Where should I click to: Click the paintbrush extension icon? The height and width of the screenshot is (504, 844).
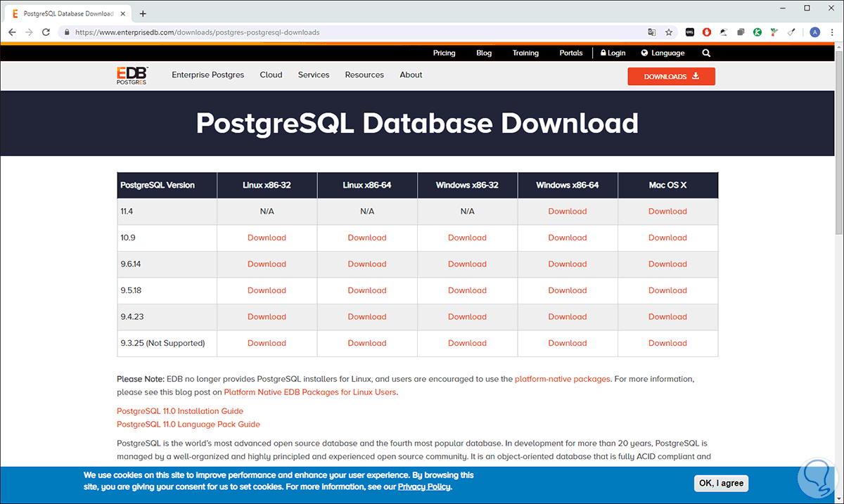(x=791, y=32)
